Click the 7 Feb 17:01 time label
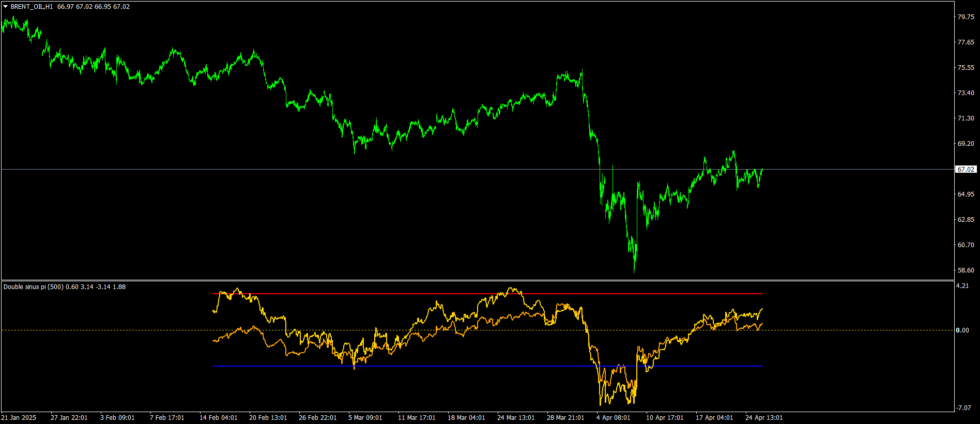The width and height of the screenshot is (980, 424). [x=167, y=418]
